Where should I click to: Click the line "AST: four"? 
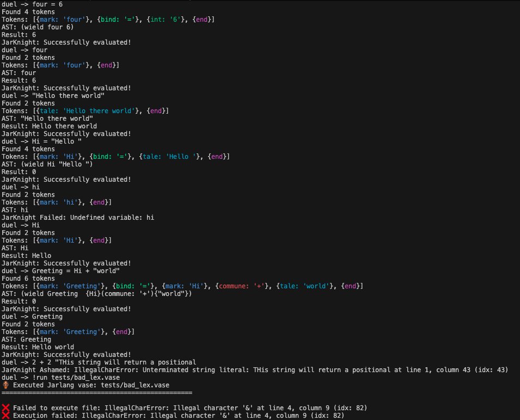[x=19, y=73]
